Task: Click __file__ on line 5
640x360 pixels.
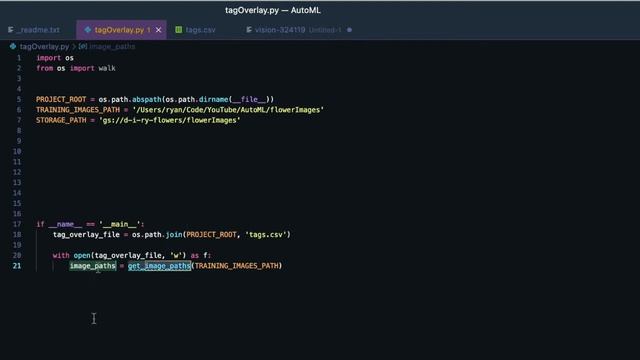Action: [249, 99]
